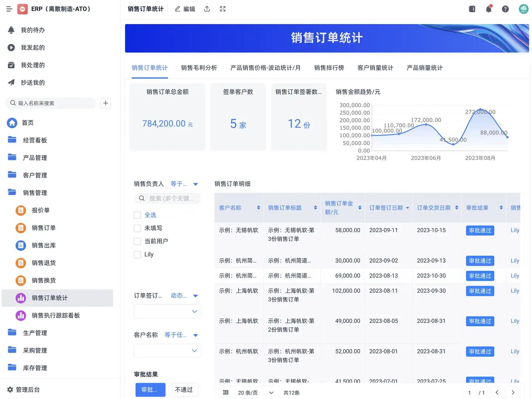Image resolution: width=532 pixels, height=399 pixels.
Task: Click the Lily link in first table row
Action: 515,230
